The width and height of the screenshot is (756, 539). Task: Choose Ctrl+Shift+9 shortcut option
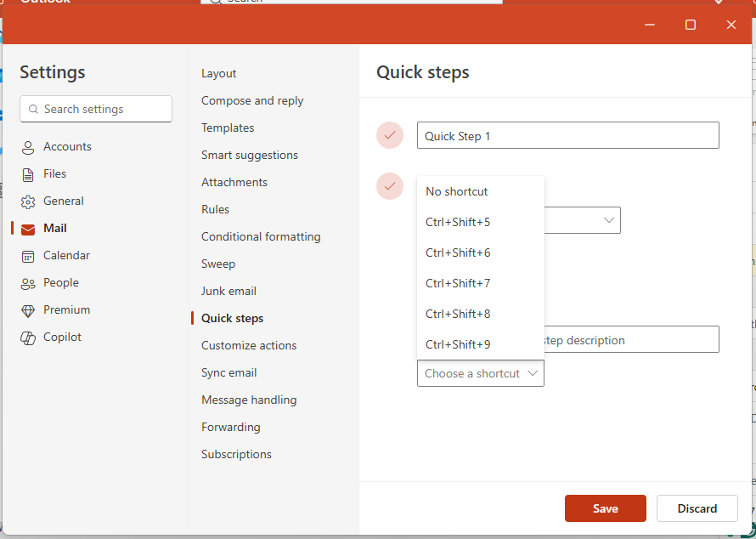pos(481,344)
